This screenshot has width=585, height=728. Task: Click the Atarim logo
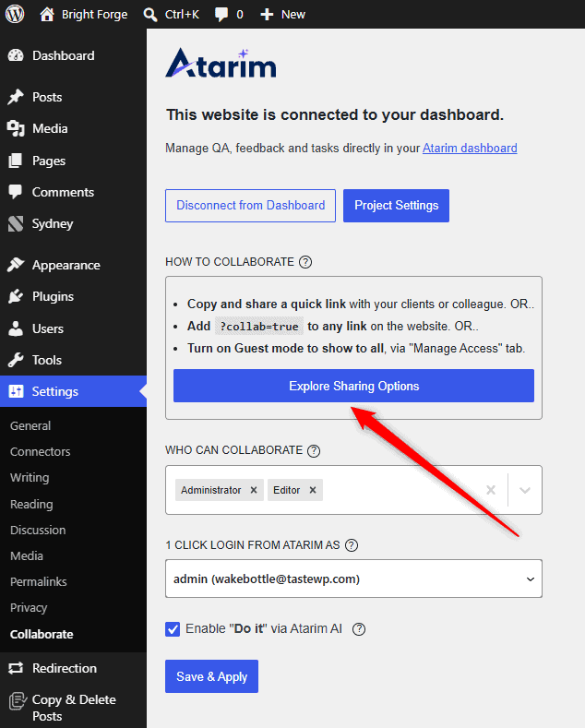[x=221, y=63]
